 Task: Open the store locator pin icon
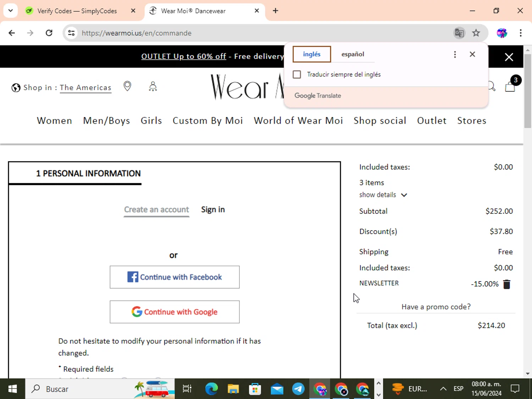[127, 86]
